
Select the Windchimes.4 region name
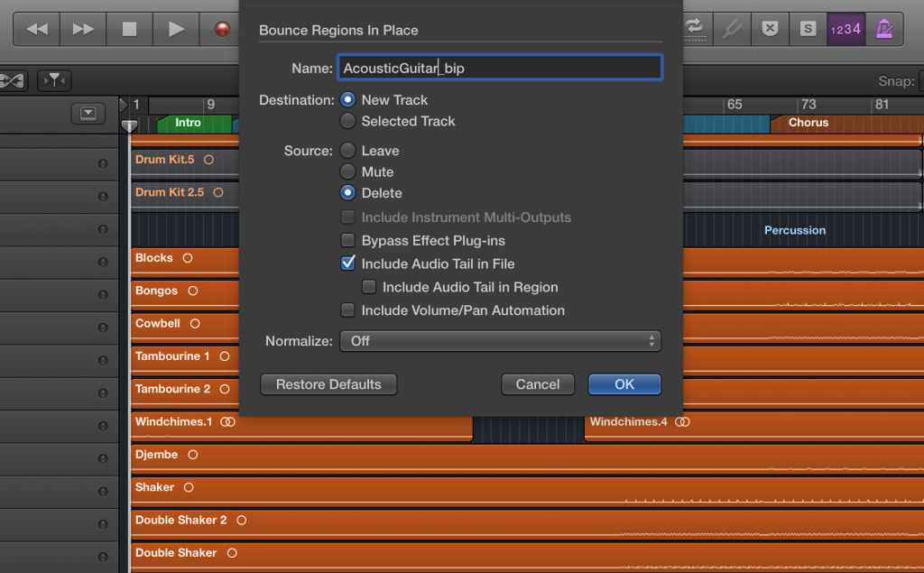point(628,422)
